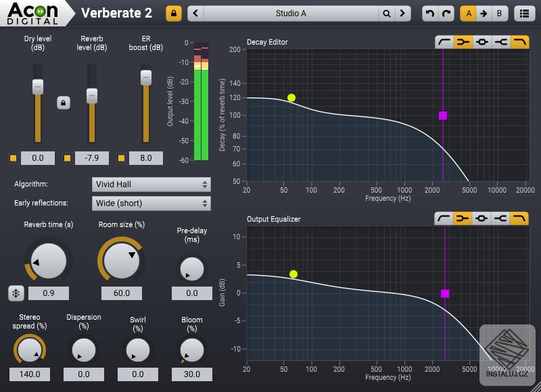This screenshot has width=541, height=392.
Task: Select the magenta square node in Decay Editor
Action: (x=443, y=116)
